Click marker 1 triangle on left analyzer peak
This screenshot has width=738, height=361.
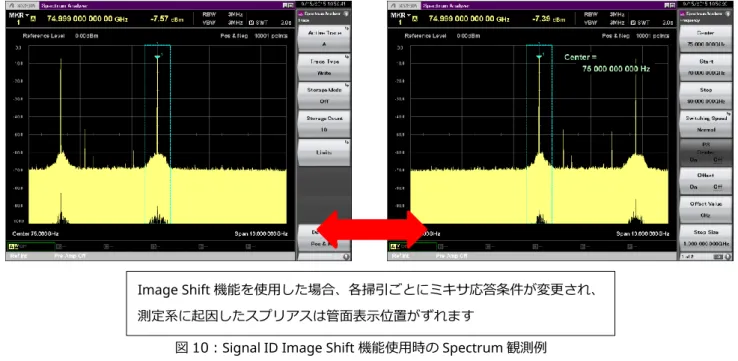pos(157,57)
